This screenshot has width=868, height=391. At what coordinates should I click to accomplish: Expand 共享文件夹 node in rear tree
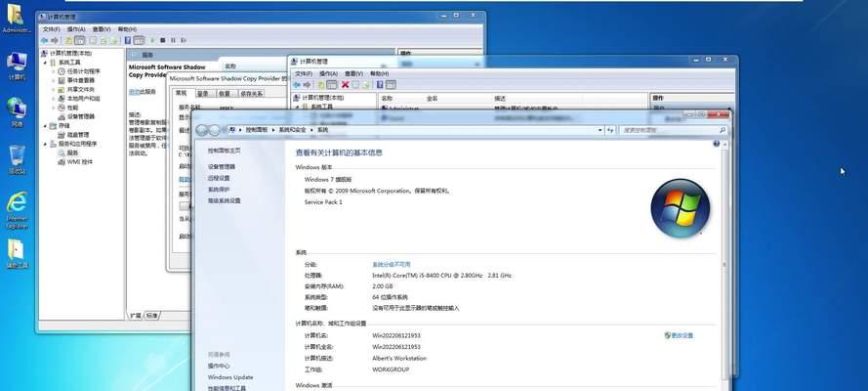click(54, 90)
